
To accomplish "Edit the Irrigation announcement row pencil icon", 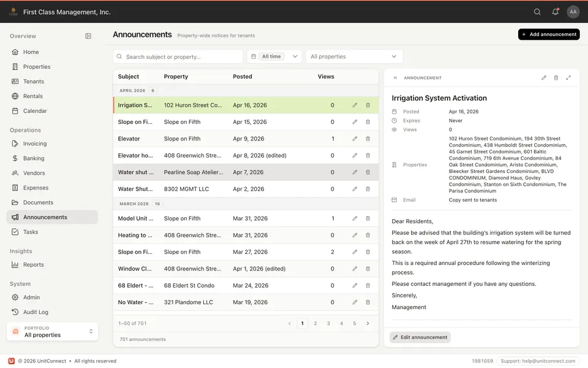I will coord(355,105).
